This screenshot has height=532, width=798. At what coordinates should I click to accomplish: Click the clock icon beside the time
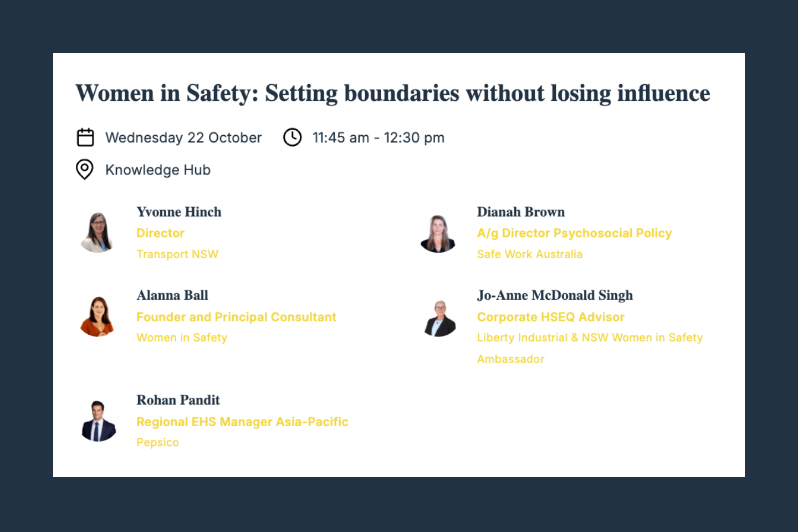click(293, 137)
